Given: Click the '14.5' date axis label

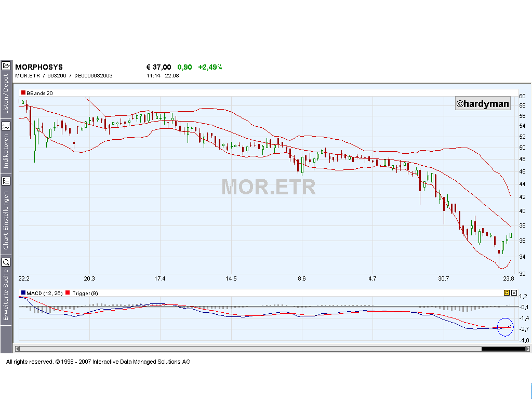Looking at the screenshot, I should pyautogui.click(x=231, y=278).
